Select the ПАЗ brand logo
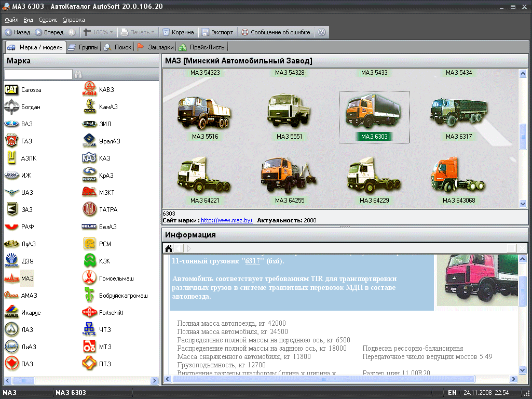The width and height of the screenshot is (532, 399). [11, 364]
